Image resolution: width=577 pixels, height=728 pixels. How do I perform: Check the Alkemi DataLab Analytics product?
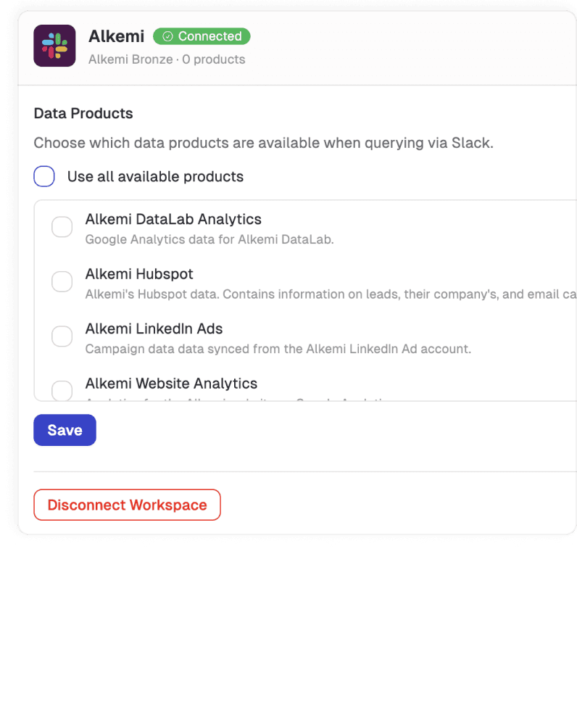click(62, 227)
